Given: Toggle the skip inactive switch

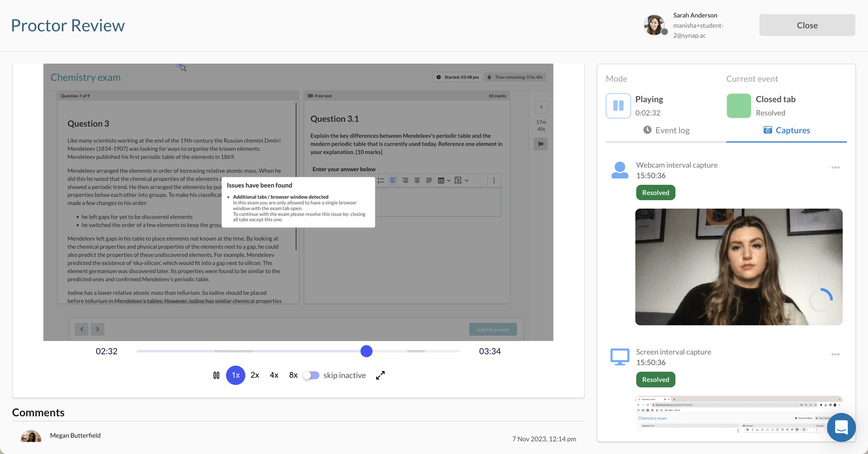Looking at the screenshot, I should click(x=311, y=375).
